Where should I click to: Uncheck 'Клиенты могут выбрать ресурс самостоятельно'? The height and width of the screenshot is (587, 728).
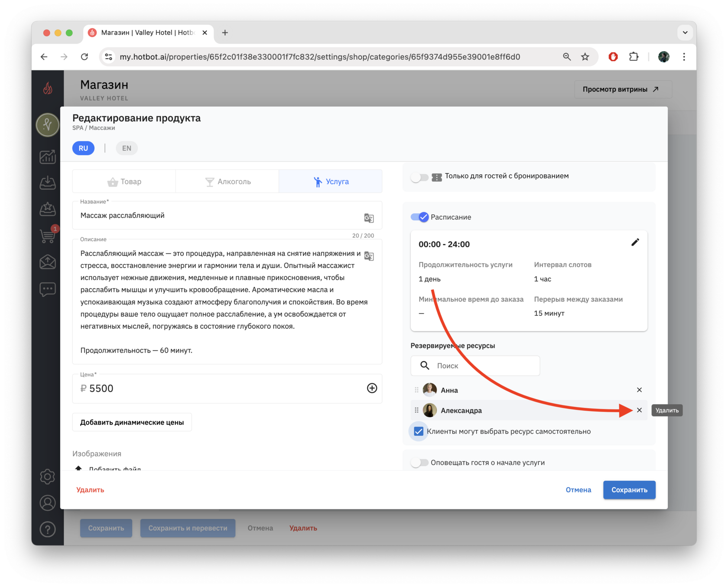pos(419,431)
